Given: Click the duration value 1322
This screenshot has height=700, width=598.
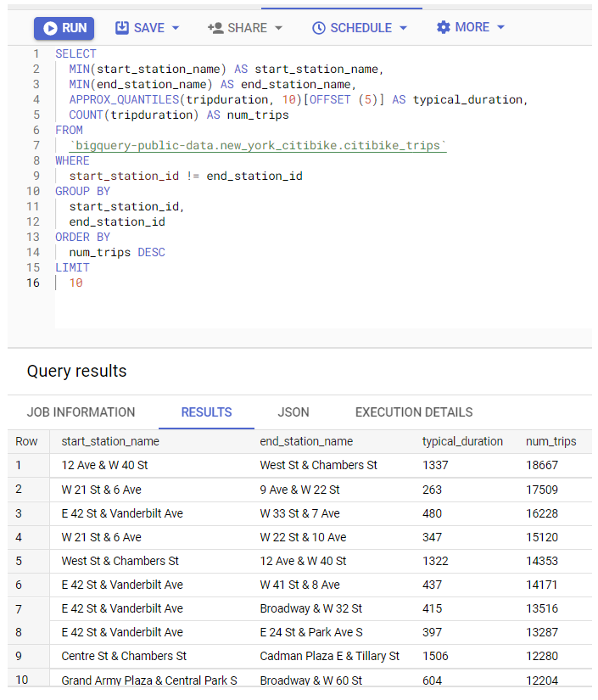Looking at the screenshot, I should tap(435, 561).
